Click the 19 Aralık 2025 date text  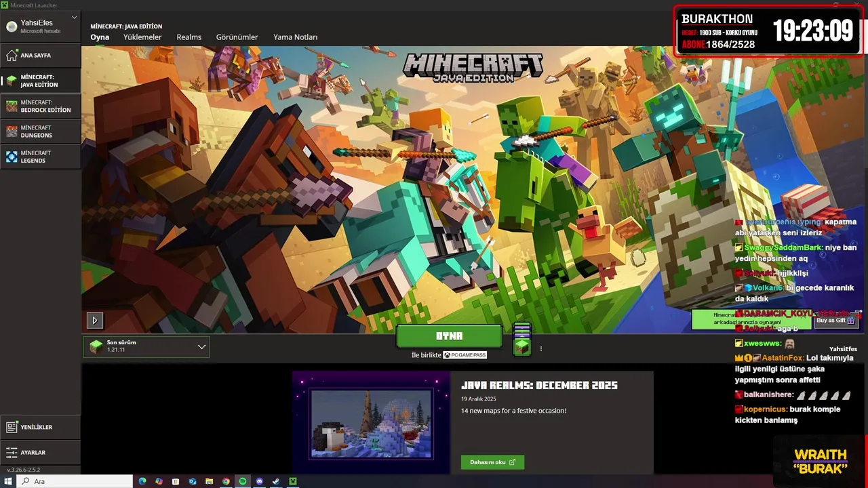(479, 399)
